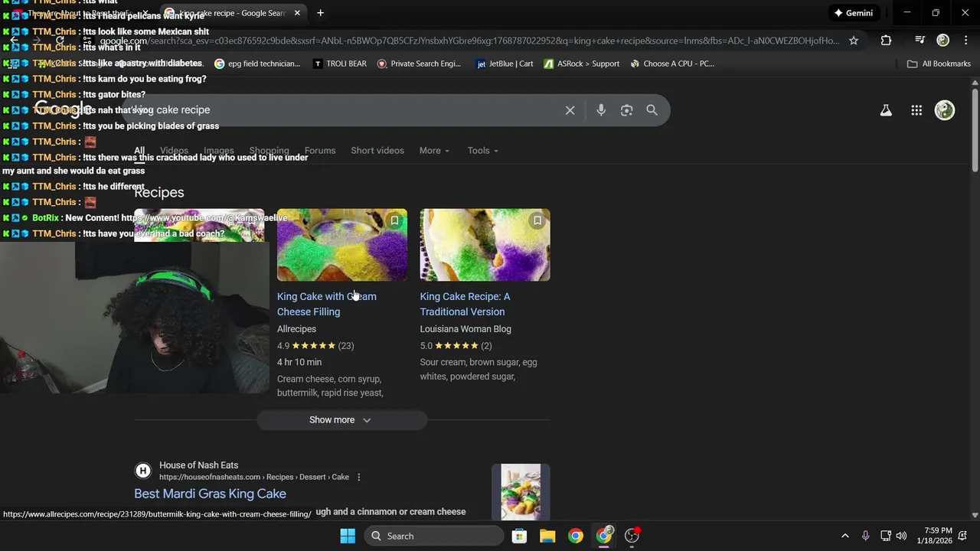This screenshot has width=980, height=551.
Task: Open first Chrome icon in the taskbar
Action: (x=576, y=536)
